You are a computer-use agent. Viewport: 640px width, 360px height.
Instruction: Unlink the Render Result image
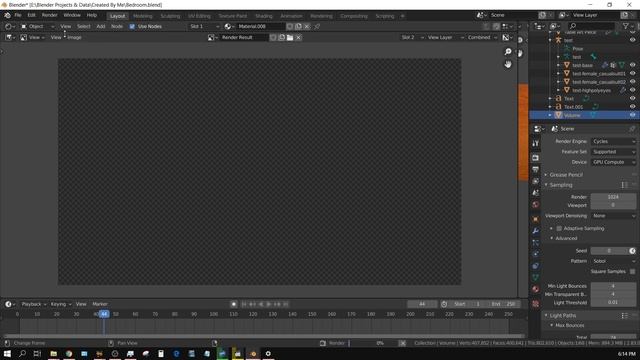point(298,38)
